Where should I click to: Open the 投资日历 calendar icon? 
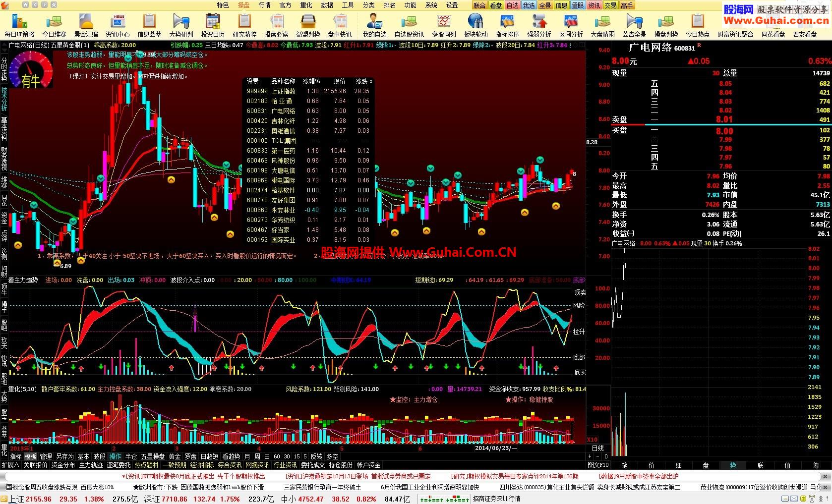click(x=213, y=25)
